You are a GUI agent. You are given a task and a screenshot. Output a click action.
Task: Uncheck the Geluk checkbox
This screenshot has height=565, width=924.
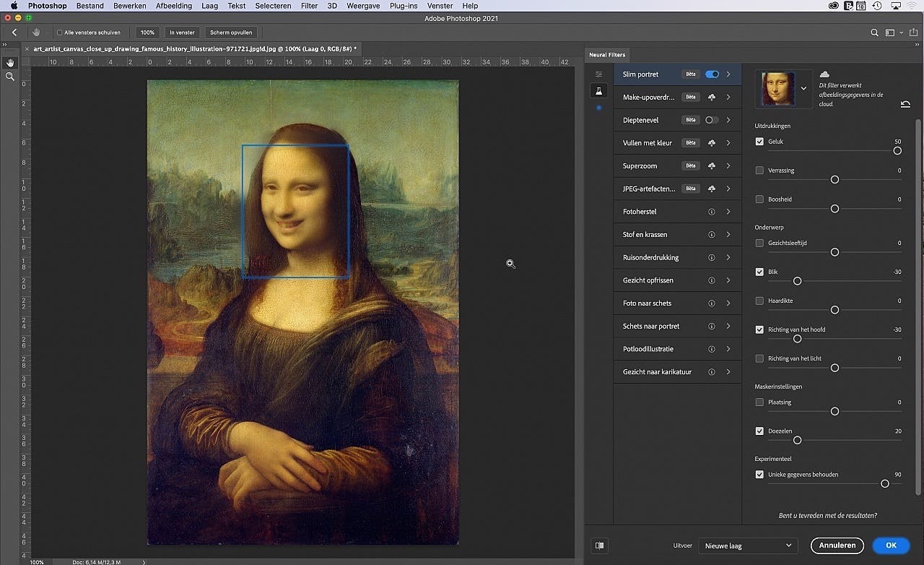click(x=759, y=142)
